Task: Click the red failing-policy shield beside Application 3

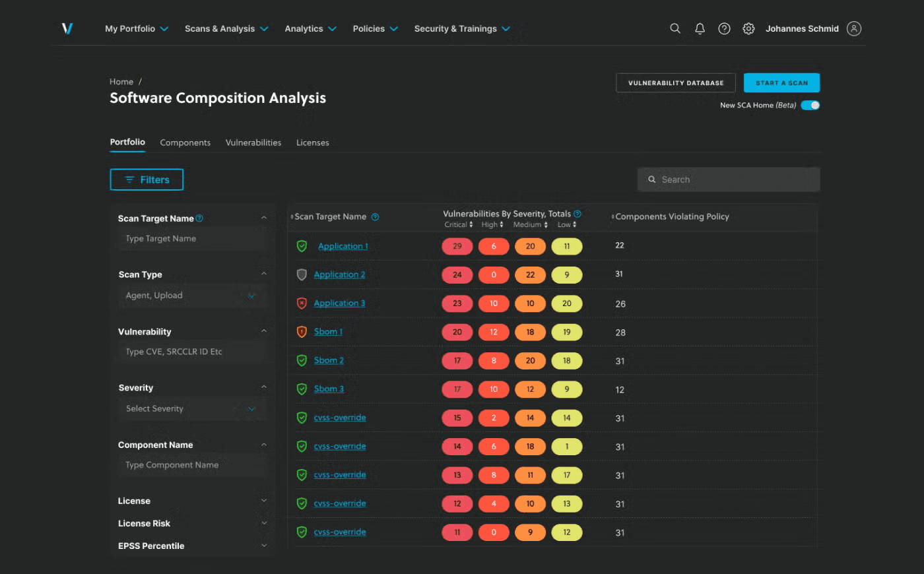Action: click(x=302, y=303)
